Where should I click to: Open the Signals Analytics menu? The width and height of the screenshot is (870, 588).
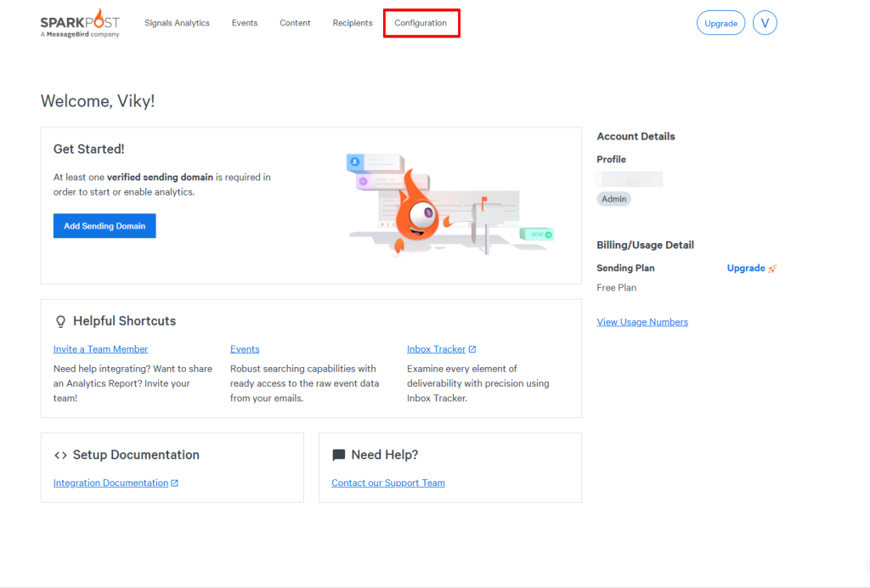(x=177, y=23)
